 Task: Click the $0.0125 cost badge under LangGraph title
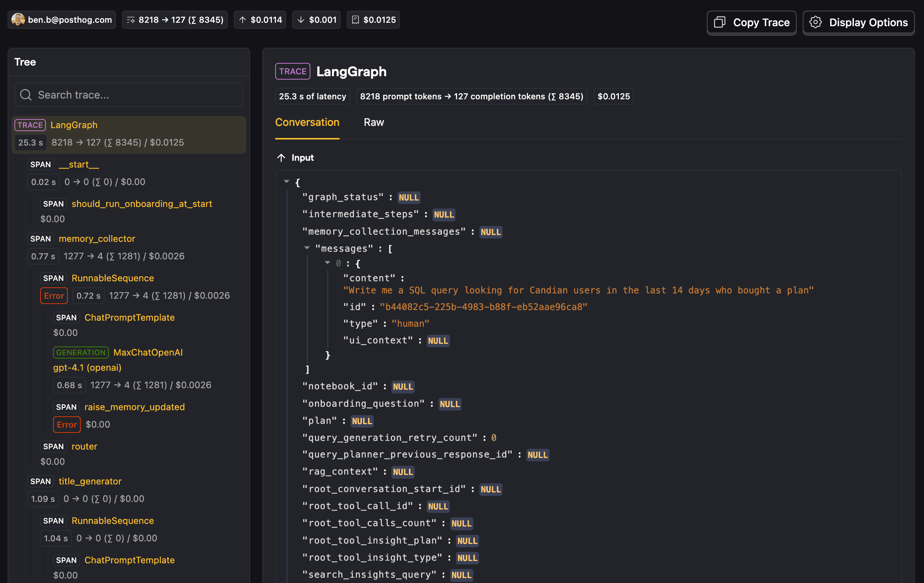(614, 96)
